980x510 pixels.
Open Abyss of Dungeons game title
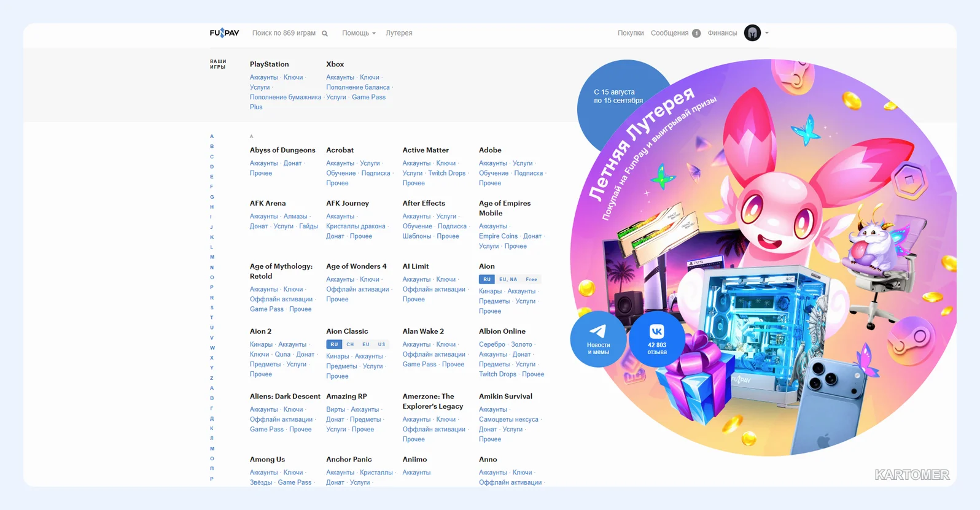pos(282,150)
